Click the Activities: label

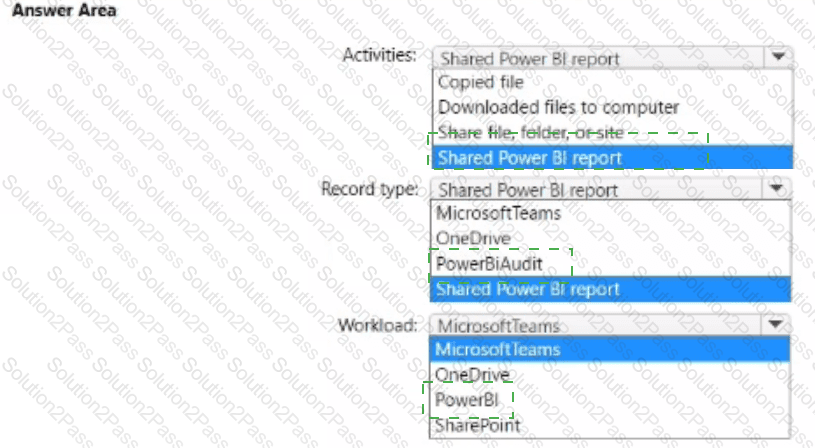click(379, 55)
